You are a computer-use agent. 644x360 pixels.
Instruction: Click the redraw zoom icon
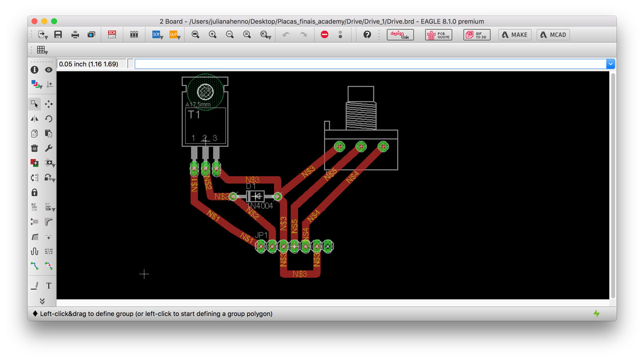click(247, 35)
